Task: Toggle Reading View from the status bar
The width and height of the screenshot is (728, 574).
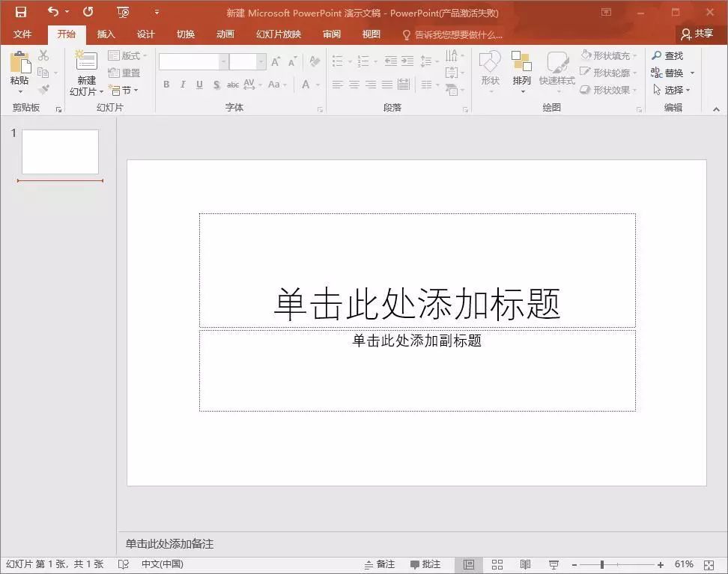Action: click(x=525, y=564)
